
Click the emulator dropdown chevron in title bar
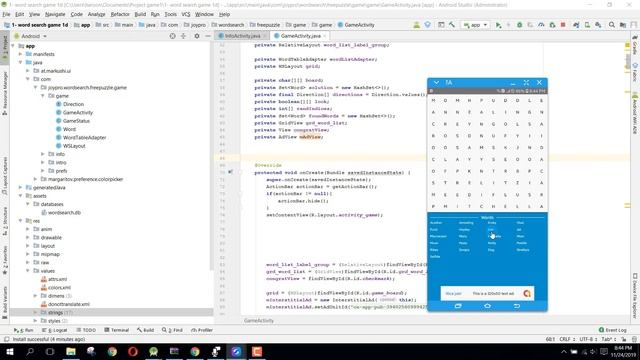coord(436,82)
